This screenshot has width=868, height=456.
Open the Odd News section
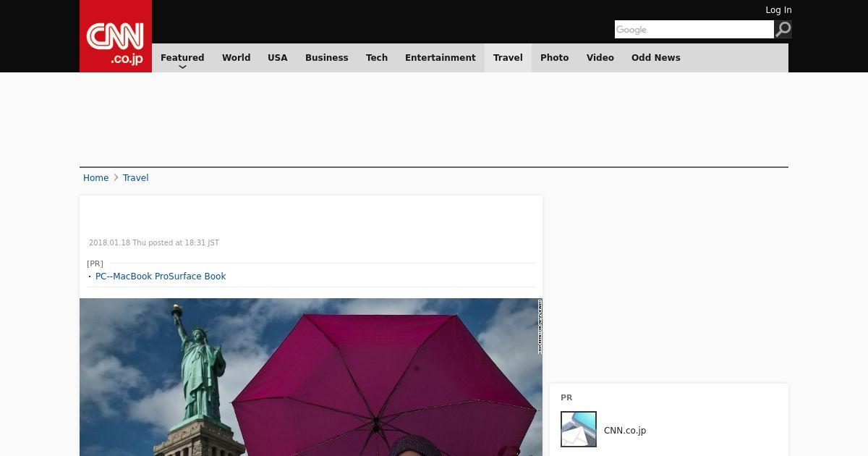coord(656,58)
